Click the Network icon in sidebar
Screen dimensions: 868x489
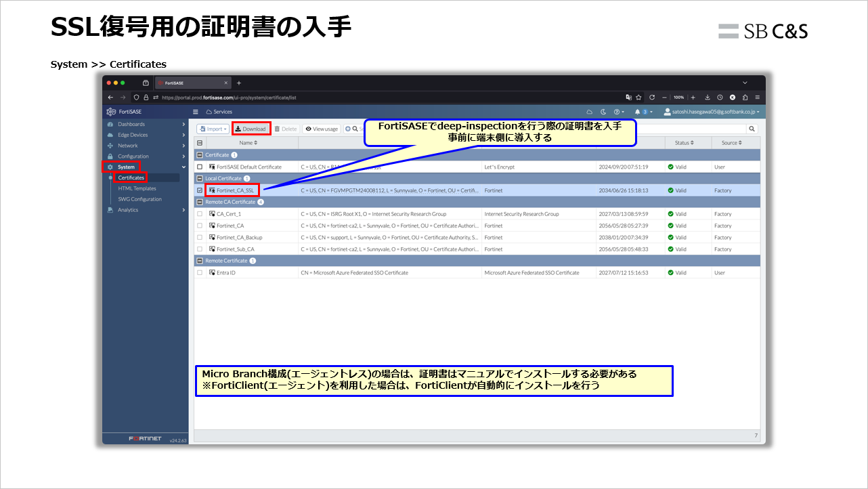pyautogui.click(x=110, y=146)
